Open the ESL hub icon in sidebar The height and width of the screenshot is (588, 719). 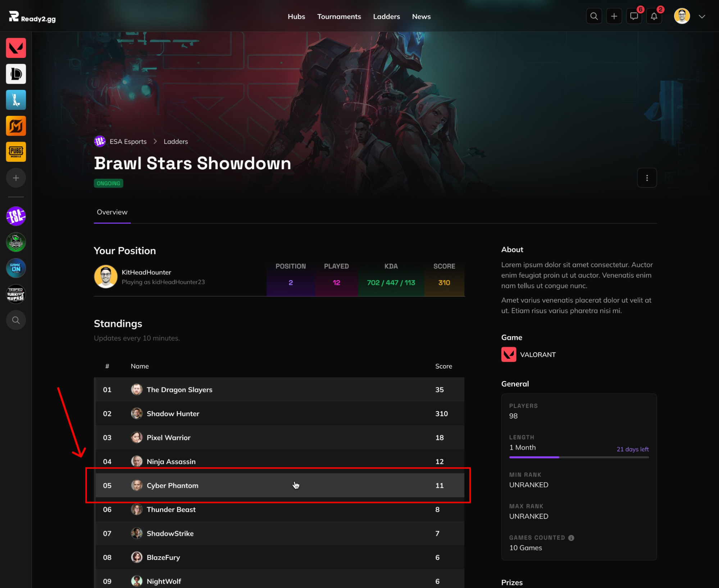coord(16,216)
